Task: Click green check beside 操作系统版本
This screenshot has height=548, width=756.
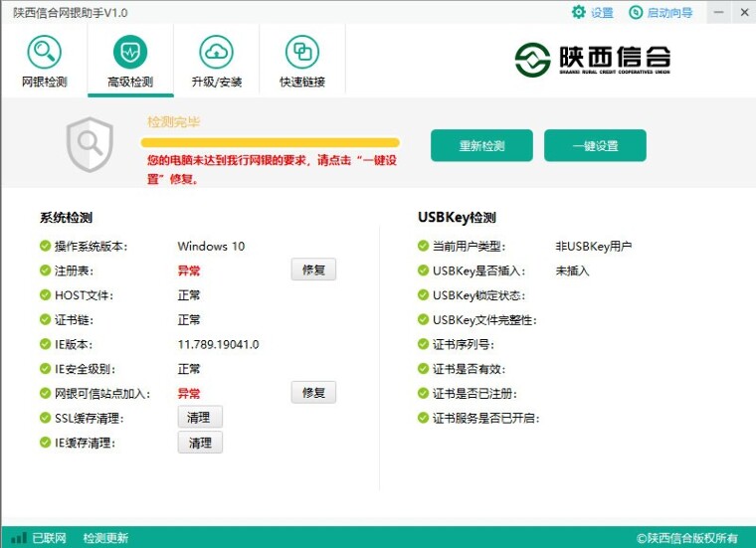Action: (45, 246)
